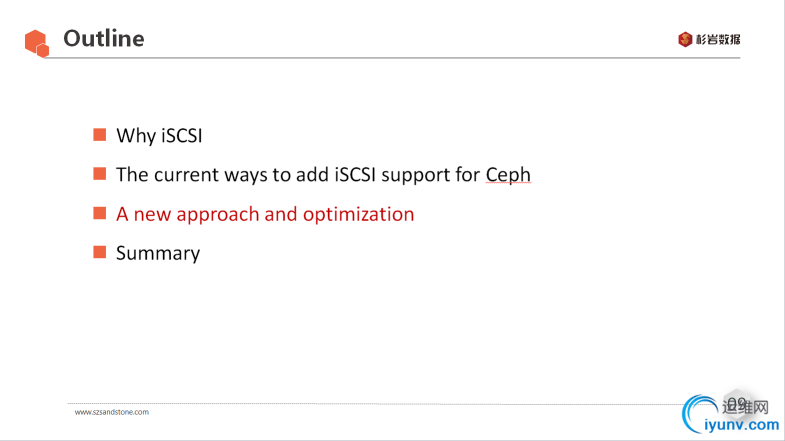Viewport: 785px width, 441px height.
Task: Select the 'Summary' outline item
Action: coord(158,253)
